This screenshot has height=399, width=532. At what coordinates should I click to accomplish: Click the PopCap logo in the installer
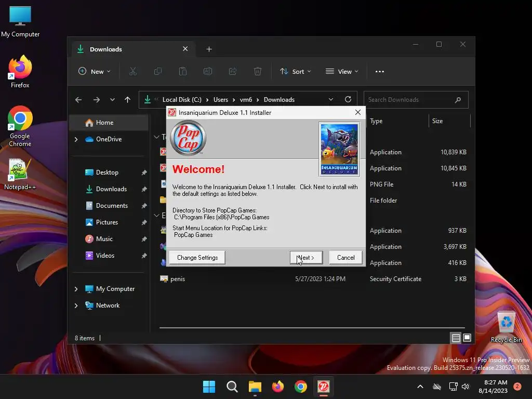tap(188, 138)
